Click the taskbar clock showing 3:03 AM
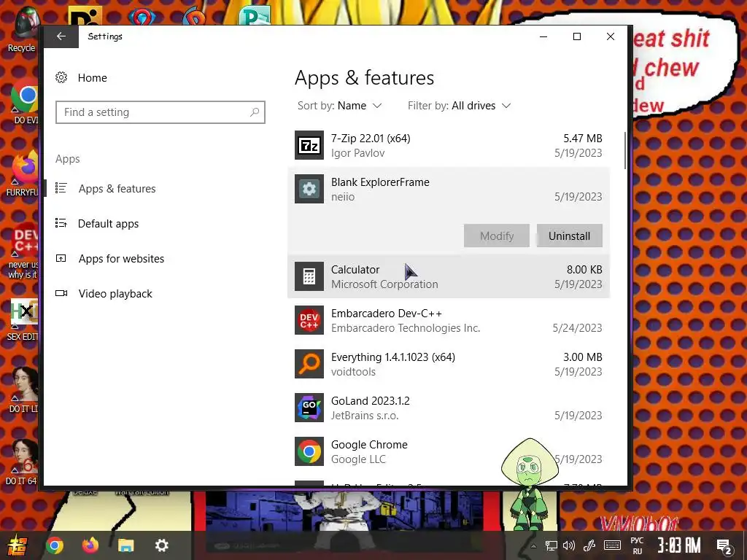This screenshot has height=560, width=747. click(x=679, y=545)
